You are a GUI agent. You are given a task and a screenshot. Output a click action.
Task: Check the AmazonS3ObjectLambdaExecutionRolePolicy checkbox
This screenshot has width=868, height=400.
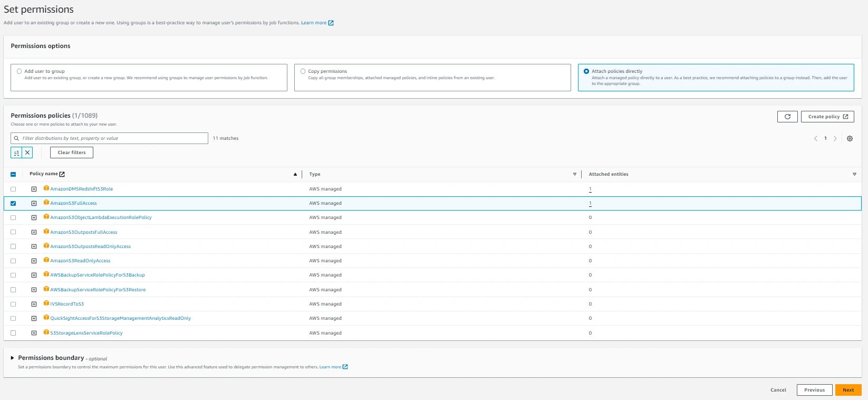13,217
